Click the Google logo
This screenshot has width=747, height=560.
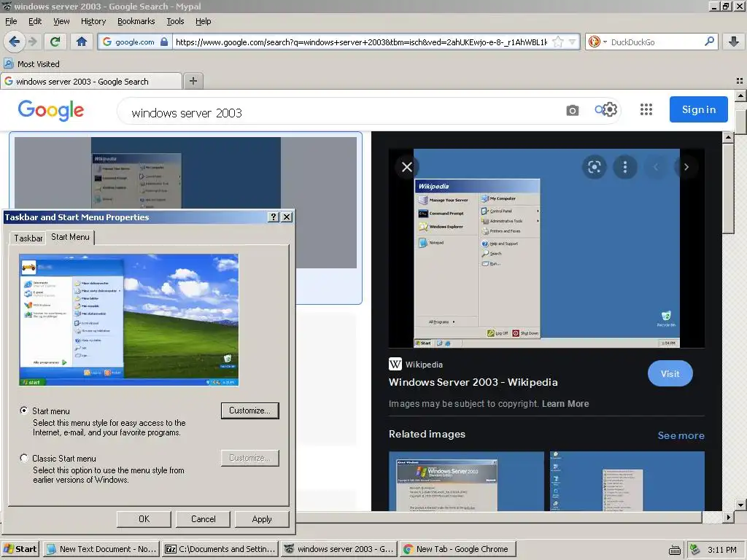pyautogui.click(x=50, y=110)
